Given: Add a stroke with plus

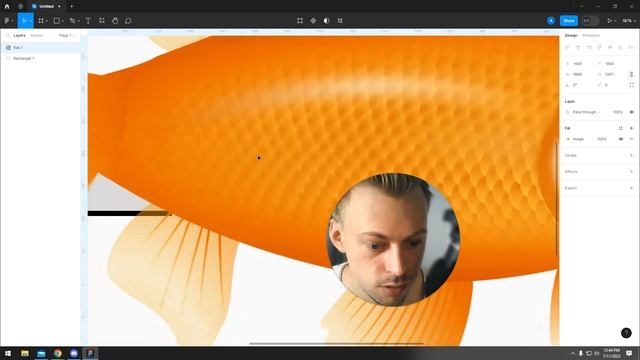Looking at the screenshot, I should coord(631,155).
